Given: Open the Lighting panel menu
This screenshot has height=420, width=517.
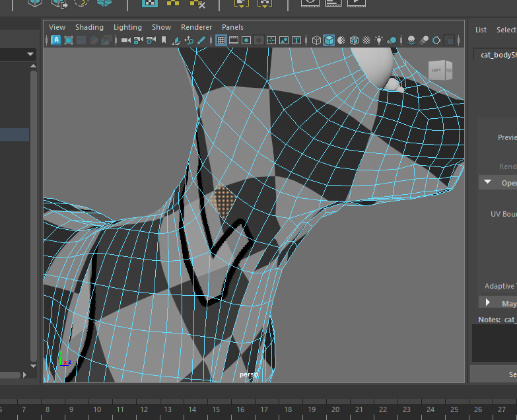Looking at the screenshot, I should click(127, 27).
